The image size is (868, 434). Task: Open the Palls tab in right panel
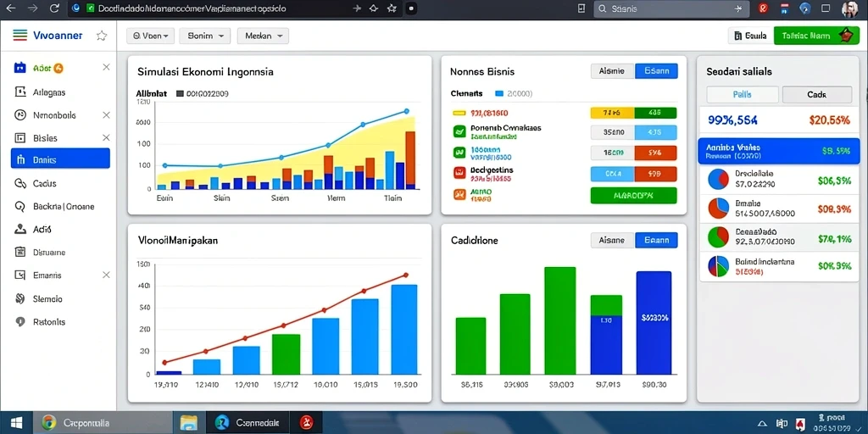tap(743, 95)
